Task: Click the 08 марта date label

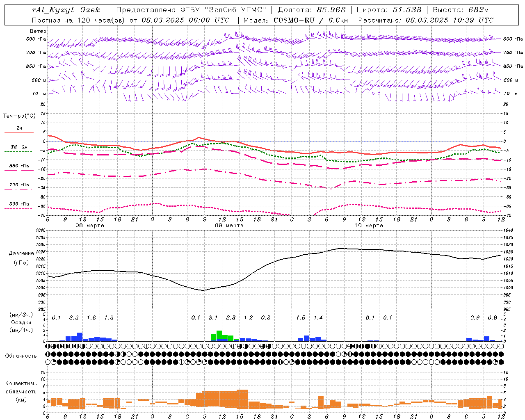Action: 90,226
